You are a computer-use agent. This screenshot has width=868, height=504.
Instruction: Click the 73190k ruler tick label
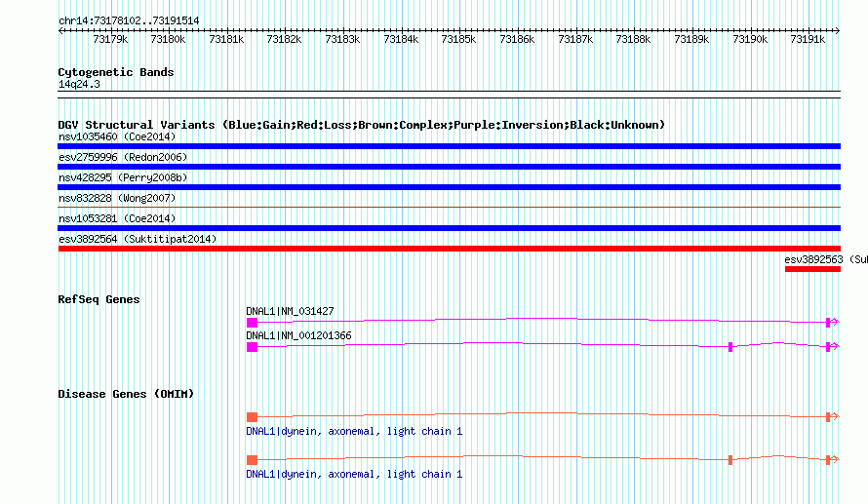750,39
